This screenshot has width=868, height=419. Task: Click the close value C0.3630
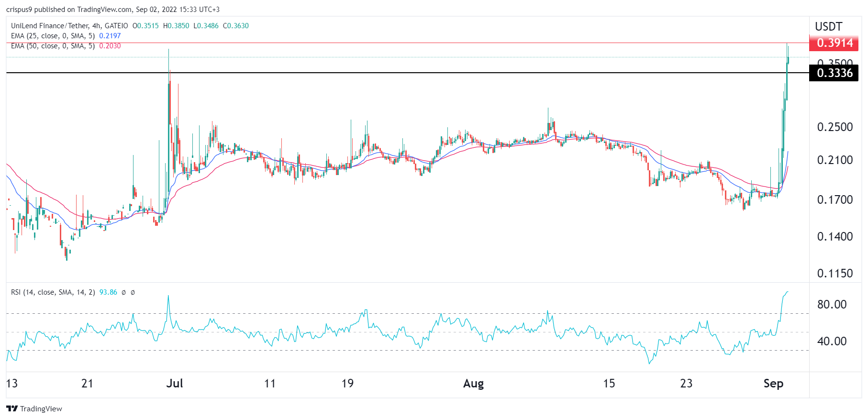click(236, 26)
